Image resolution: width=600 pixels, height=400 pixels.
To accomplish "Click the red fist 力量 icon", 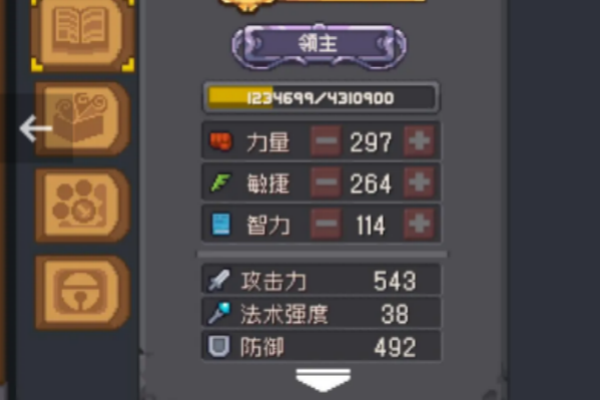I will pyautogui.click(x=221, y=141).
